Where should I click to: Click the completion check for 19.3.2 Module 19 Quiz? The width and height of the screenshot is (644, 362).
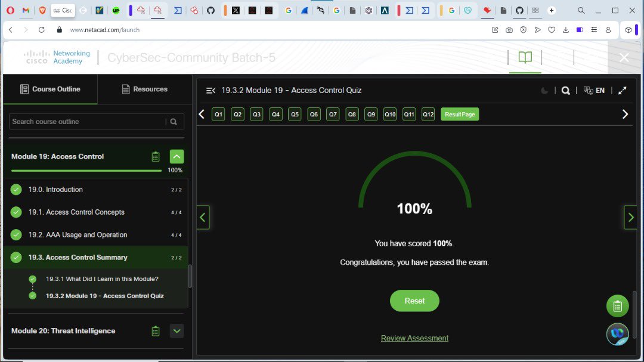pyautogui.click(x=32, y=296)
